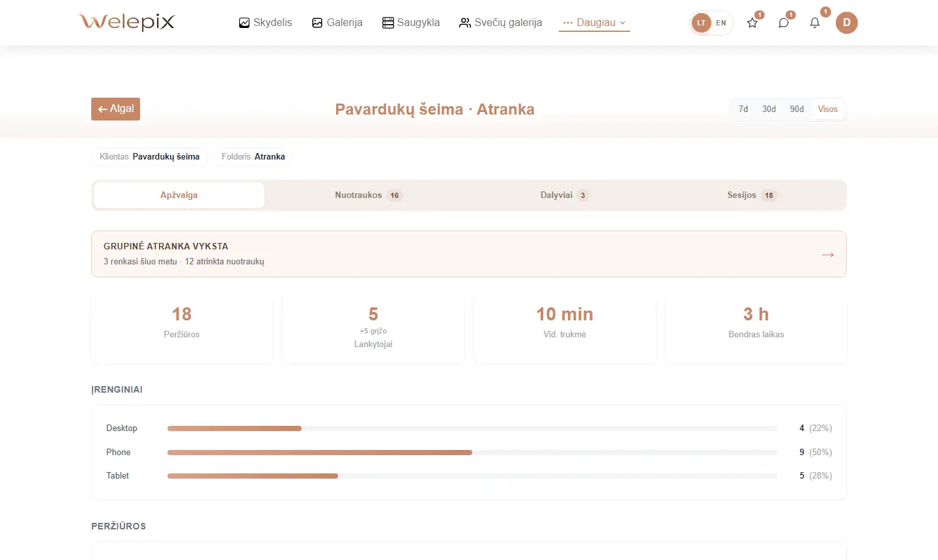Open the favorites star icon
938x560 pixels.
click(x=752, y=23)
